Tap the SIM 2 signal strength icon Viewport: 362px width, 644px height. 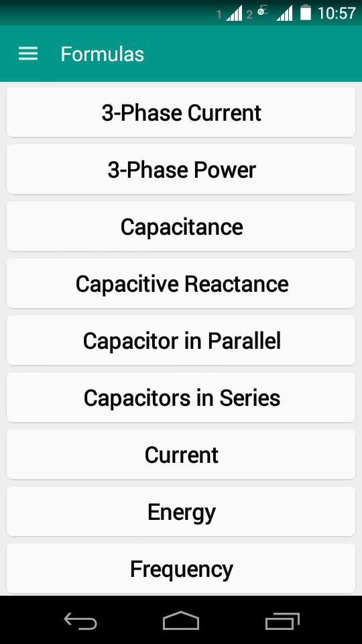pyautogui.click(x=284, y=13)
